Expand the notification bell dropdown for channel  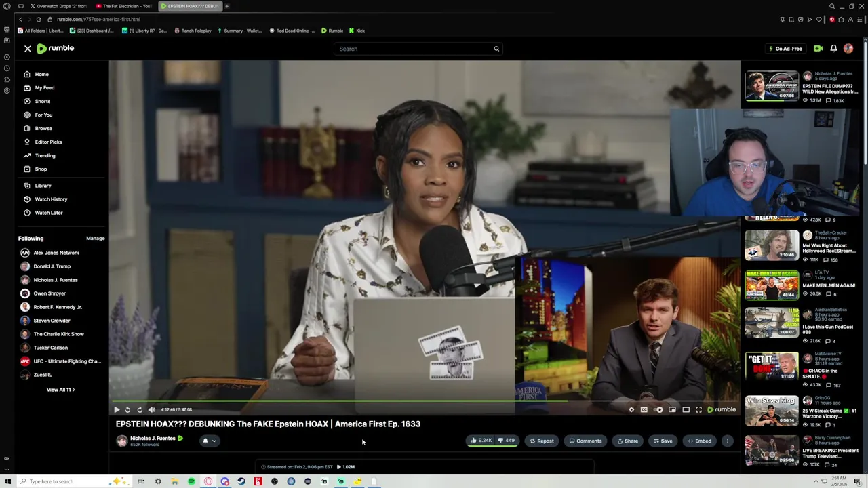pyautogui.click(x=209, y=441)
